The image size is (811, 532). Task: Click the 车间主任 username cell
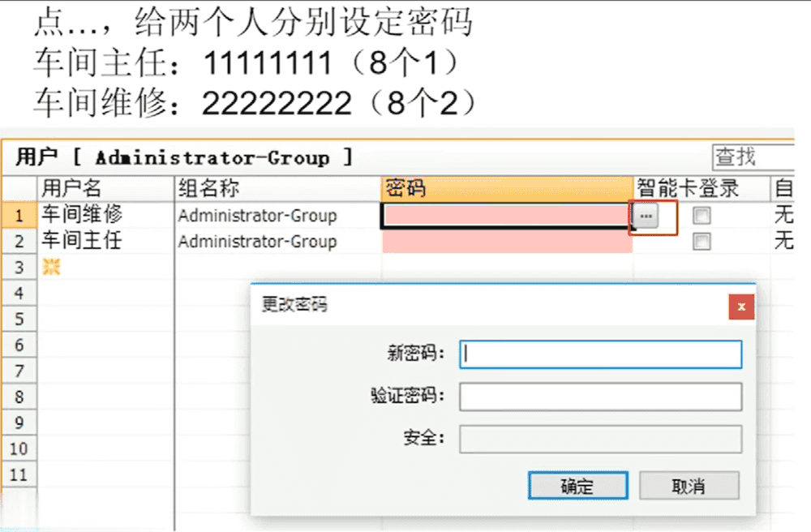click(106, 242)
